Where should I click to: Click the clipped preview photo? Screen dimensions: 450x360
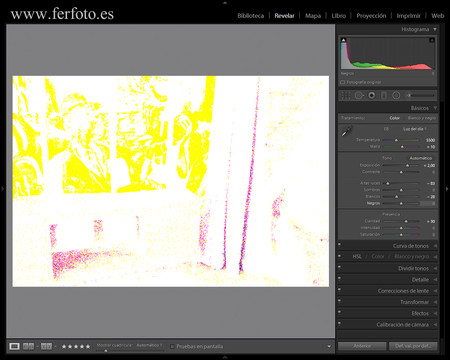pos(171,181)
